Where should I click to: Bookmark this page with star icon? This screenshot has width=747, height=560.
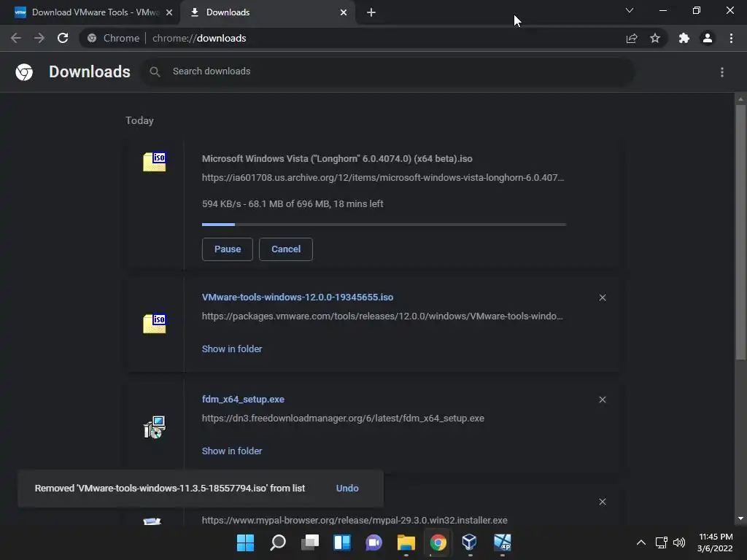click(x=655, y=38)
